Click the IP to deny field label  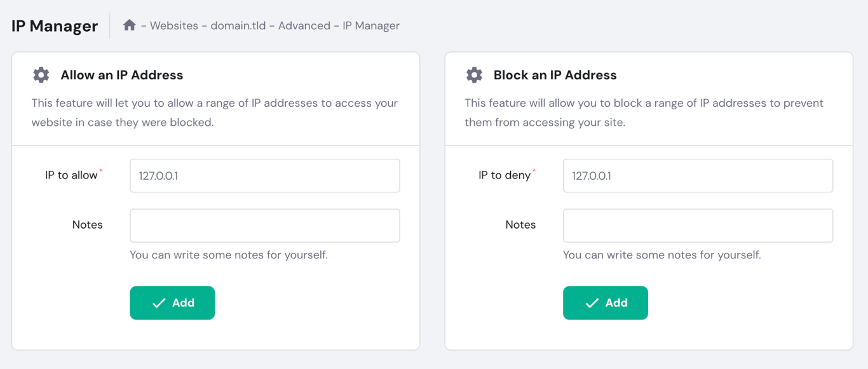coord(504,175)
